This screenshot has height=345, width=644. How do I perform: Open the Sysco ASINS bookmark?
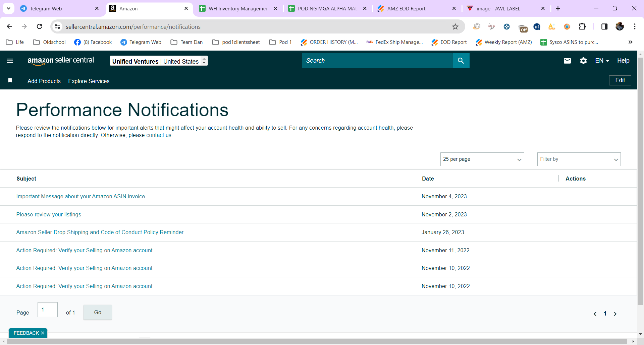[569, 42]
